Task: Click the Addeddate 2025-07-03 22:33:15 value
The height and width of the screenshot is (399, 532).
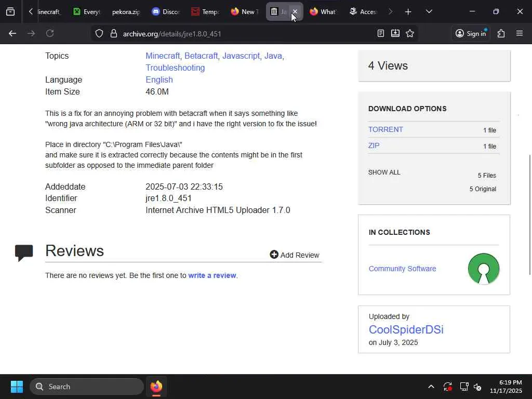Action: coord(184,187)
